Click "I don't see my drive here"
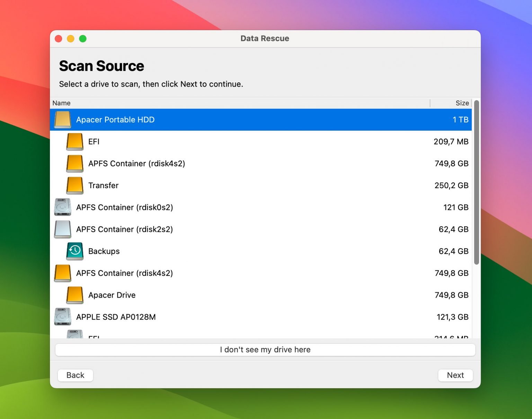 (x=265, y=350)
